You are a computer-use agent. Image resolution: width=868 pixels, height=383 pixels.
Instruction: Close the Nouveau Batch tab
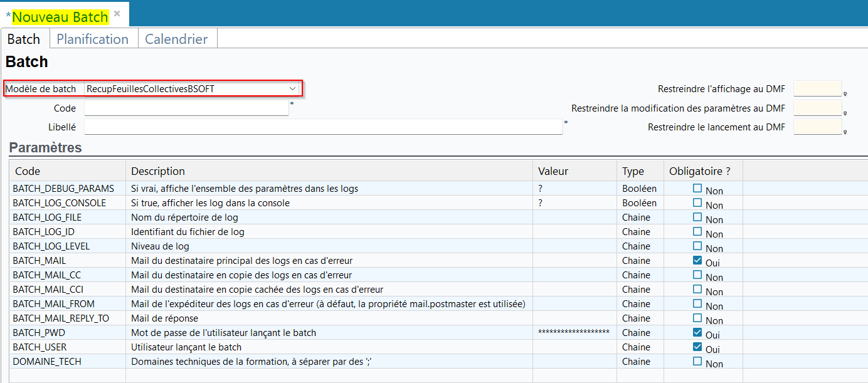(117, 13)
